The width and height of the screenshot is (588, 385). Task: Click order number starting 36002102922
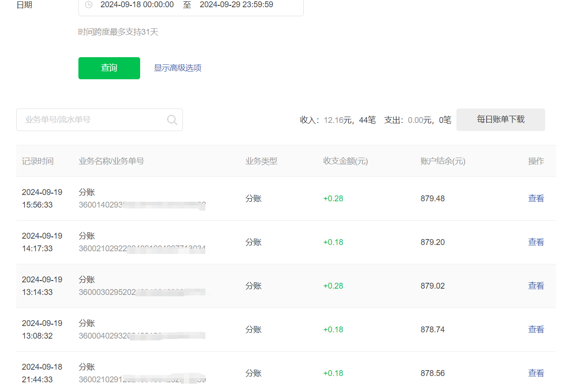click(142, 249)
